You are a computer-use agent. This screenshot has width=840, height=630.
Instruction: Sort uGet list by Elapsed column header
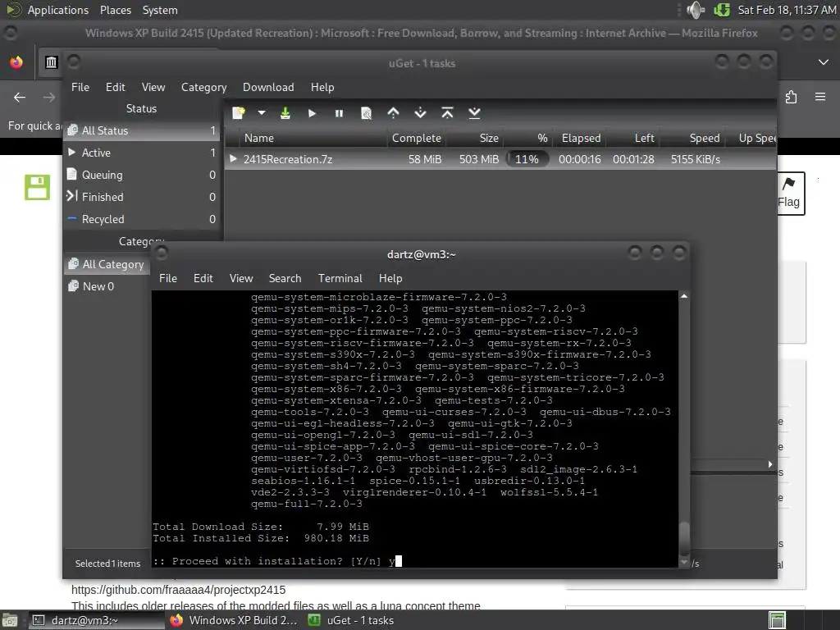click(x=581, y=138)
